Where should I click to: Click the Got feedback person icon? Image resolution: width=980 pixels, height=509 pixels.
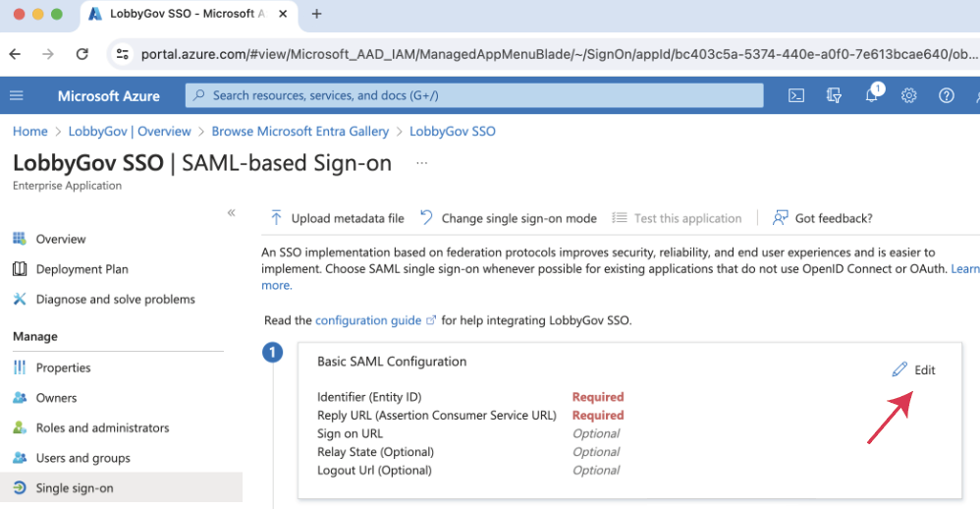click(780, 217)
